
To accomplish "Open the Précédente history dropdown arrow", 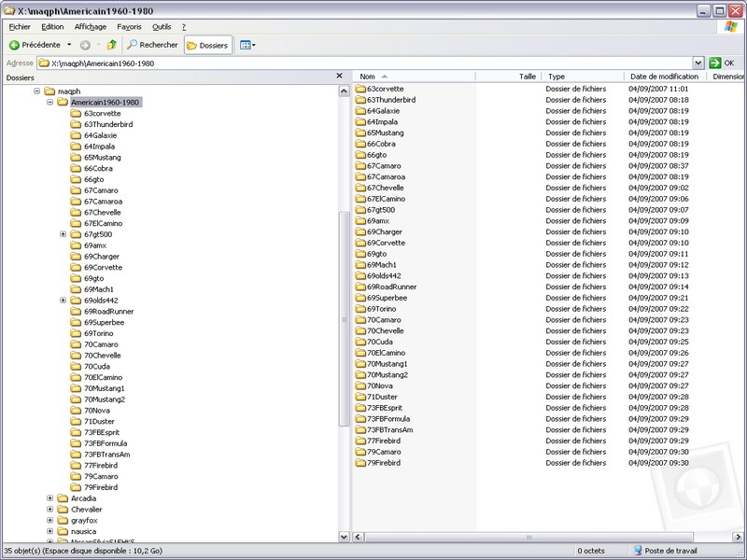I will pyautogui.click(x=69, y=45).
